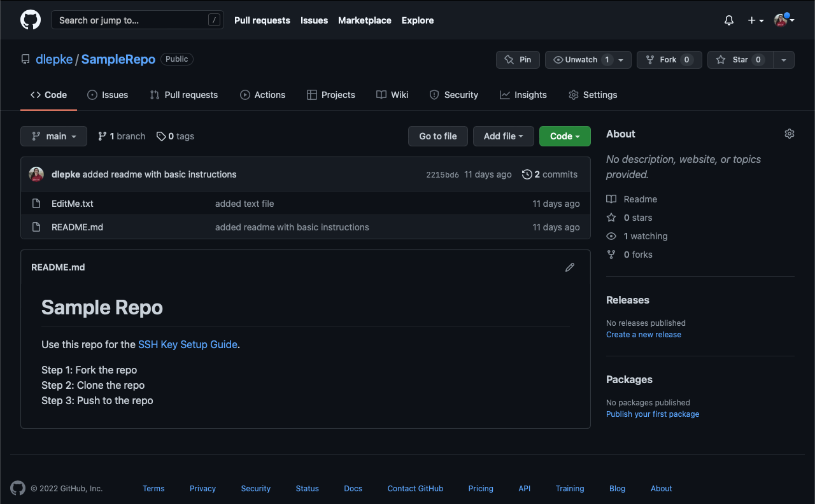Open the SampleRepo repository link
The width and height of the screenshot is (815, 504).
pos(118,59)
